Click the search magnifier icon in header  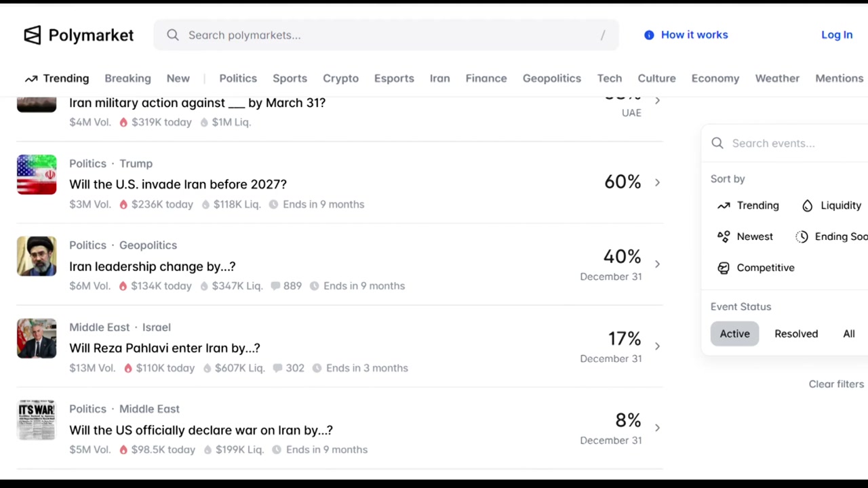click(x=173, y=35)
